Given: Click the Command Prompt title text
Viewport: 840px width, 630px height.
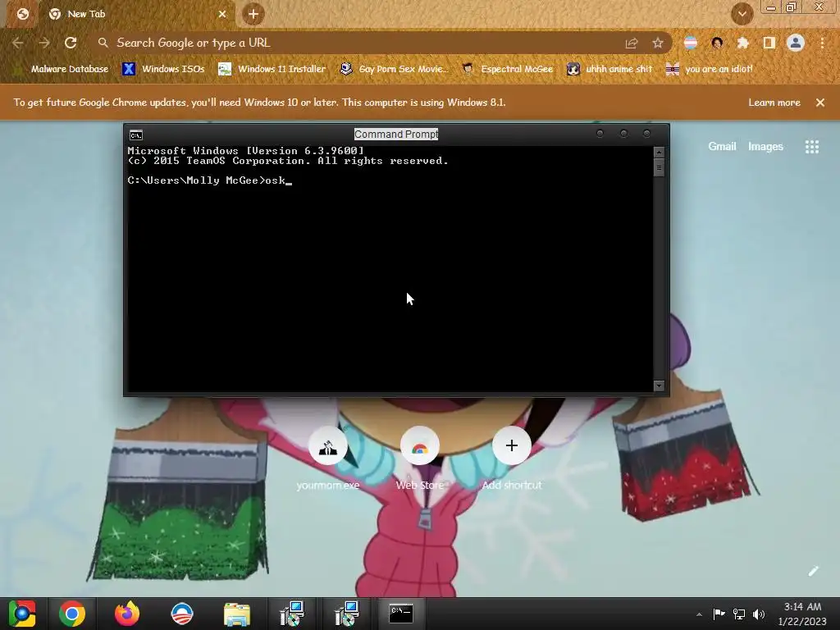Looking at the screenshot, I should [396, 135].
